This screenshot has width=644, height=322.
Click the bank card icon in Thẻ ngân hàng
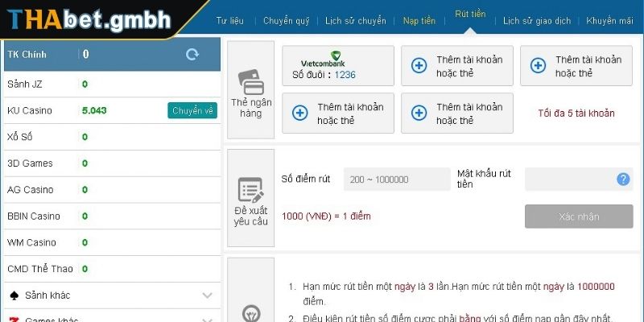pos(251,82)
